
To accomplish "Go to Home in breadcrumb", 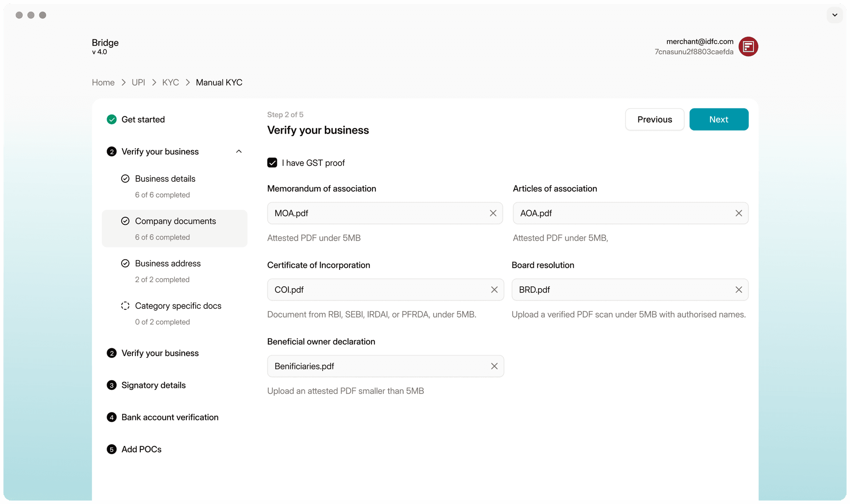I will point(103,83).
